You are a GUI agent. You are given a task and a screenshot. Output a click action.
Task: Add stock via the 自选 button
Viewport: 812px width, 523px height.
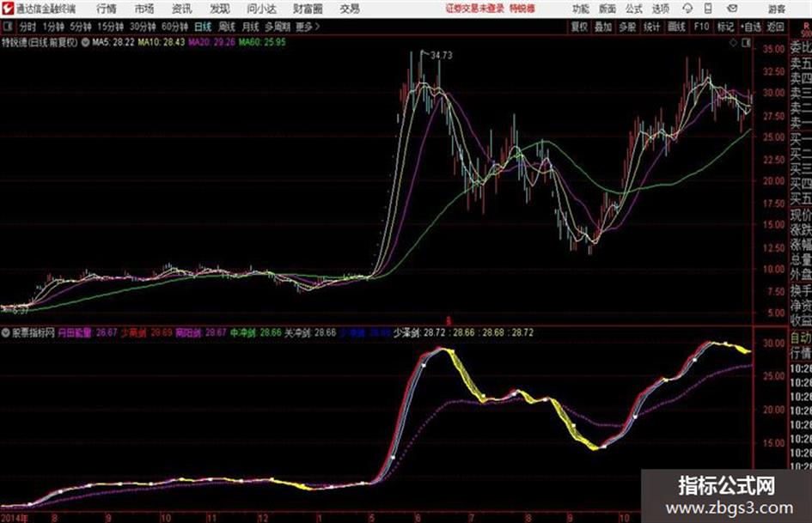pyautogui.click(x=750, y=27)
